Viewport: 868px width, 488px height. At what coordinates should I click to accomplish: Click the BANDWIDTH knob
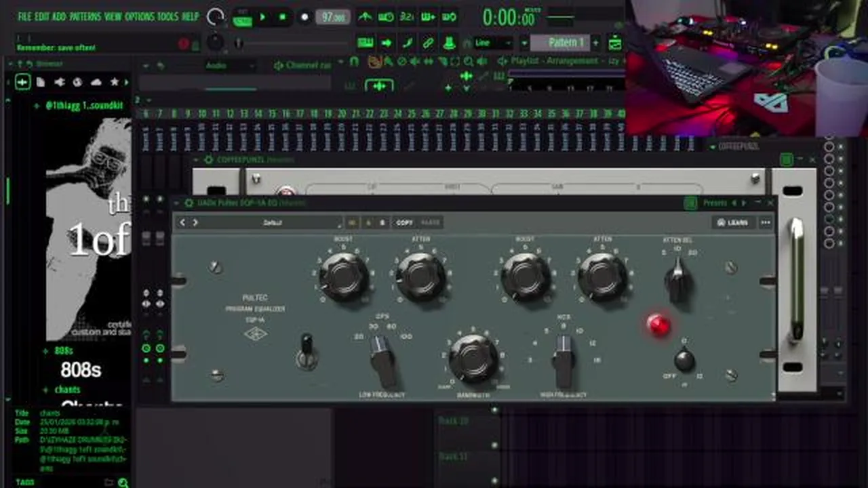474,358
